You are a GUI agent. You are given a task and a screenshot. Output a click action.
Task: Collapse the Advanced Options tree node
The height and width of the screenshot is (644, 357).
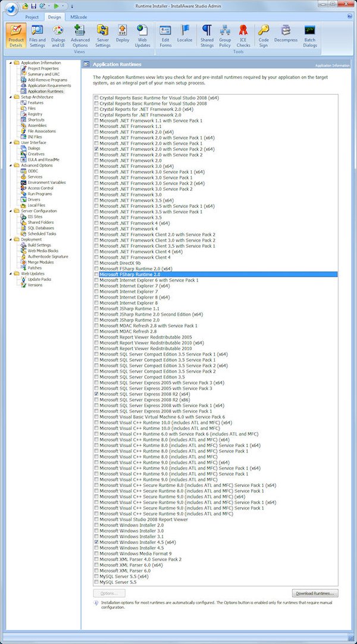(11, 165)
